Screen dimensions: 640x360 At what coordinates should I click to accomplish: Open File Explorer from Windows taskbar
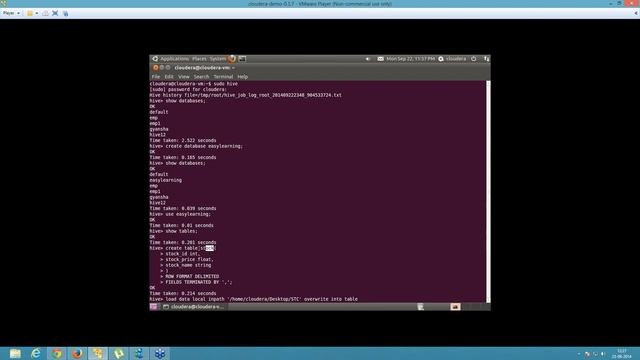click(x=15, y=353)
